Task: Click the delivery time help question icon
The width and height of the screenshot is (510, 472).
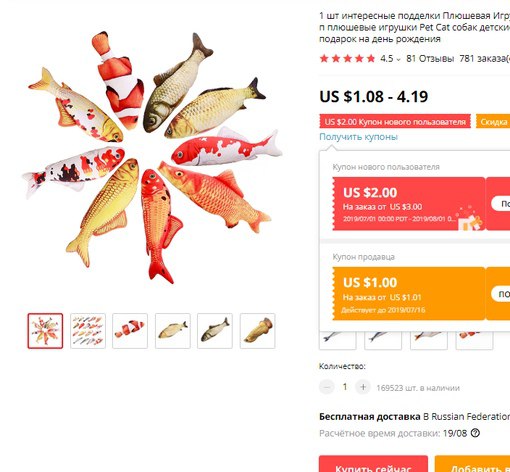Action: click(x=475, y=433)
